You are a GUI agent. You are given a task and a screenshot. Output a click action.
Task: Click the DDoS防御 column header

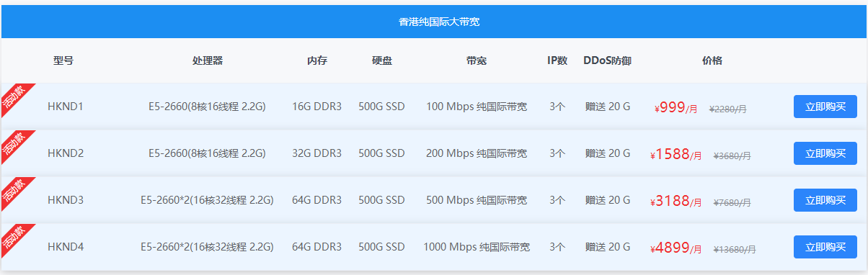(x=608, y=60)
